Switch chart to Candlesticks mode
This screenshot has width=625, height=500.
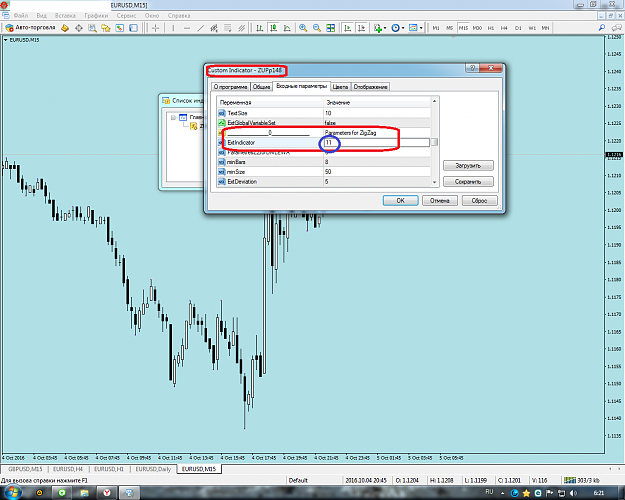click(x=273, y=28)
